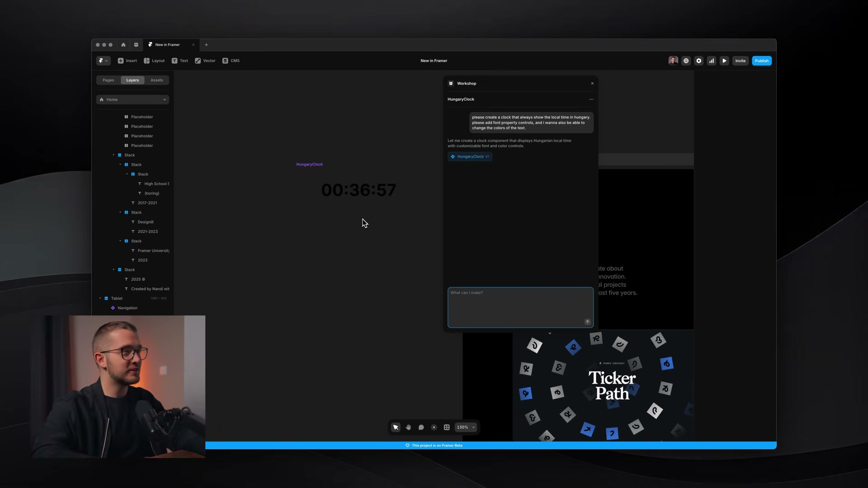
Task: Select the Text tool
Action: [180, 61]
